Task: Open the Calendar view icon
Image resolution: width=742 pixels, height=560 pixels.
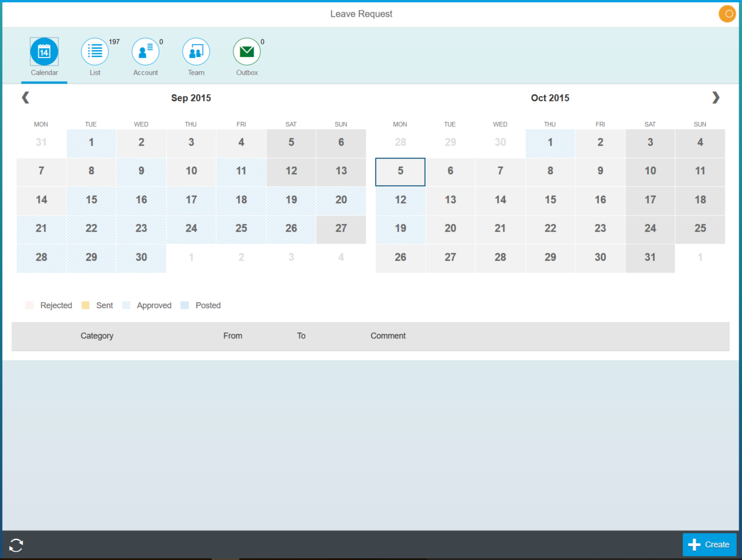Action: click(x=44, y=52)
